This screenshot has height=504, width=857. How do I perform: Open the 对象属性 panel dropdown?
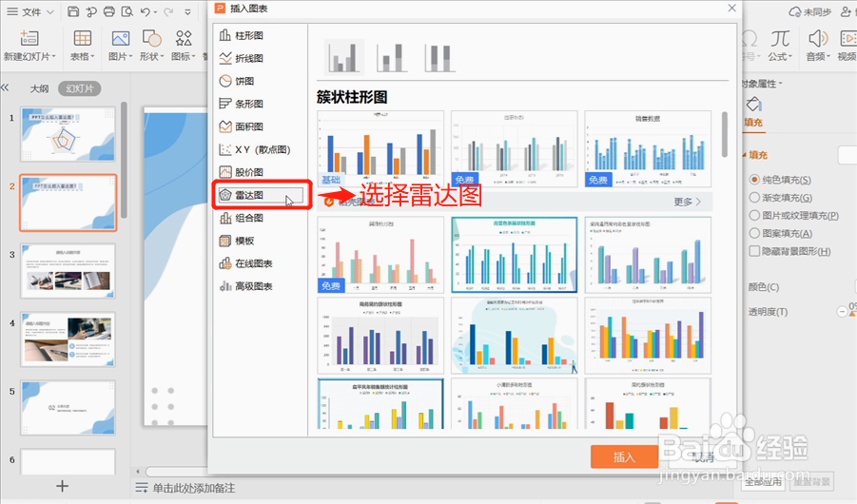click(x=781, y=84)
